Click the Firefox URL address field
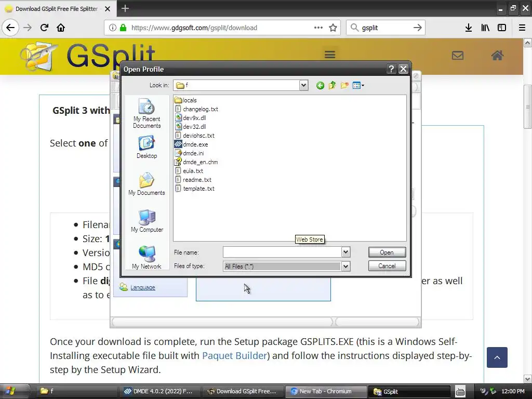532x399 pixels. (x=219, y=28)
